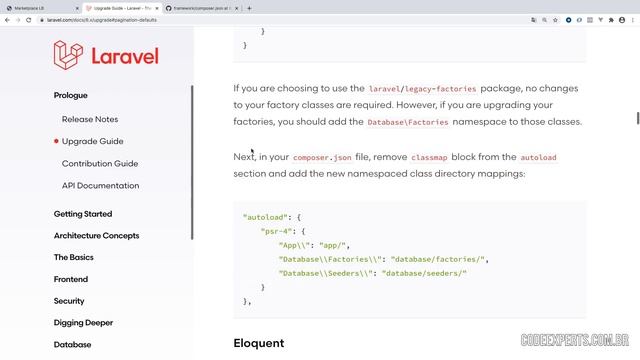640x360 pixels.
Task: Open the Contribution Guide page
Action: (100, 164)
